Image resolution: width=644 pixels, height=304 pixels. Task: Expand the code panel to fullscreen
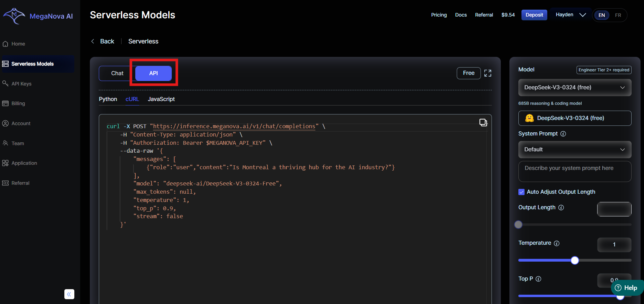488,73
